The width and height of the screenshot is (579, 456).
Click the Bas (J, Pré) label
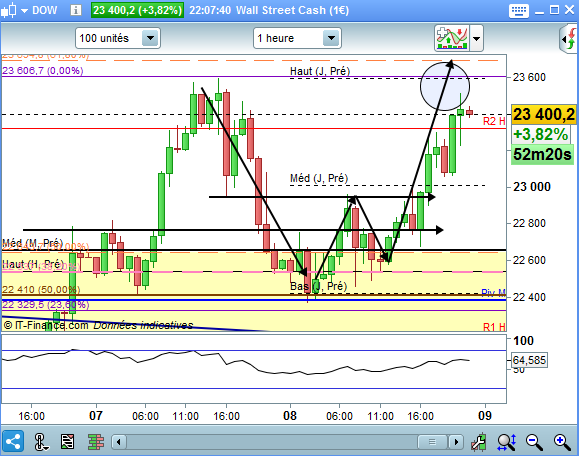point(319,286)
